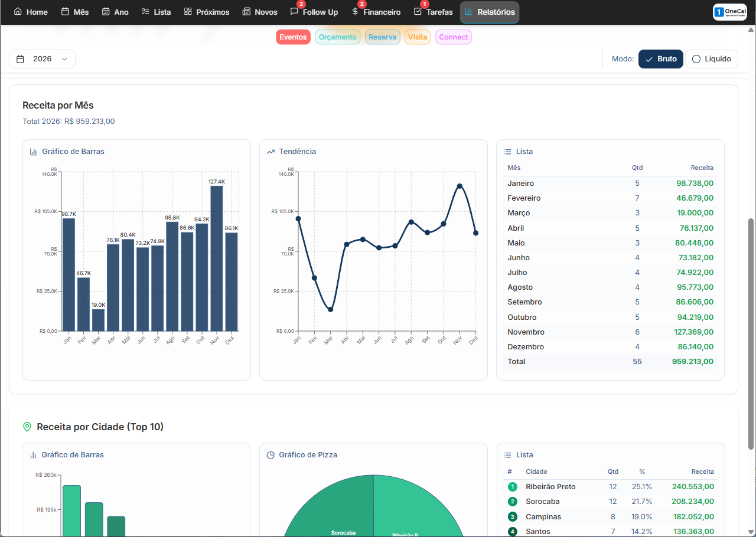Screen dimensions: 756x537
Task: Click the calendar icon beside Mês
Action: (65, 12)
